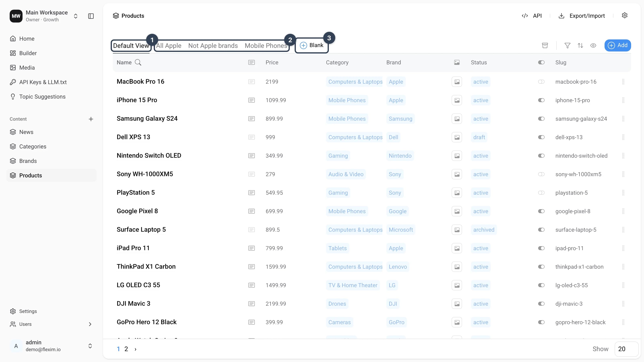Click the Samsung brand tag

tap(400, 119)
